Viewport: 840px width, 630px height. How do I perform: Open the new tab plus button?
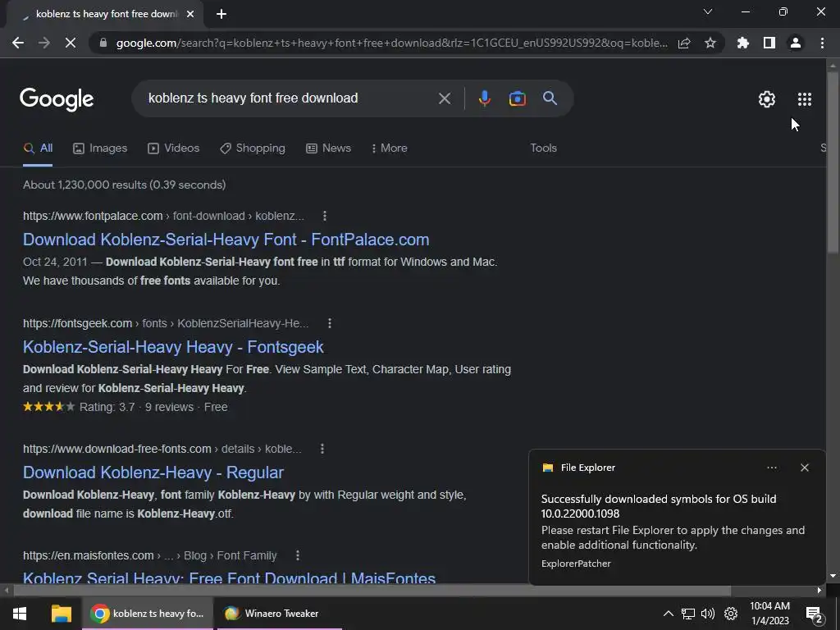(x=221, y=14)
